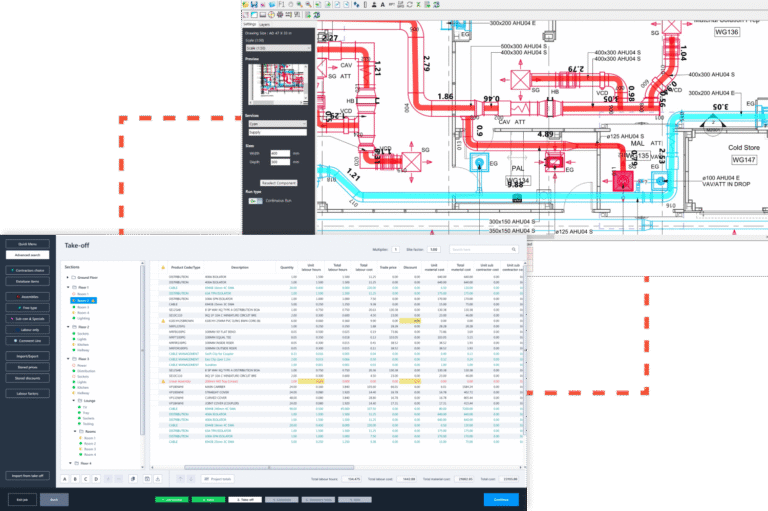Click Import from take off button
This screenshot has width=768, height=511.
click(27, 476)
